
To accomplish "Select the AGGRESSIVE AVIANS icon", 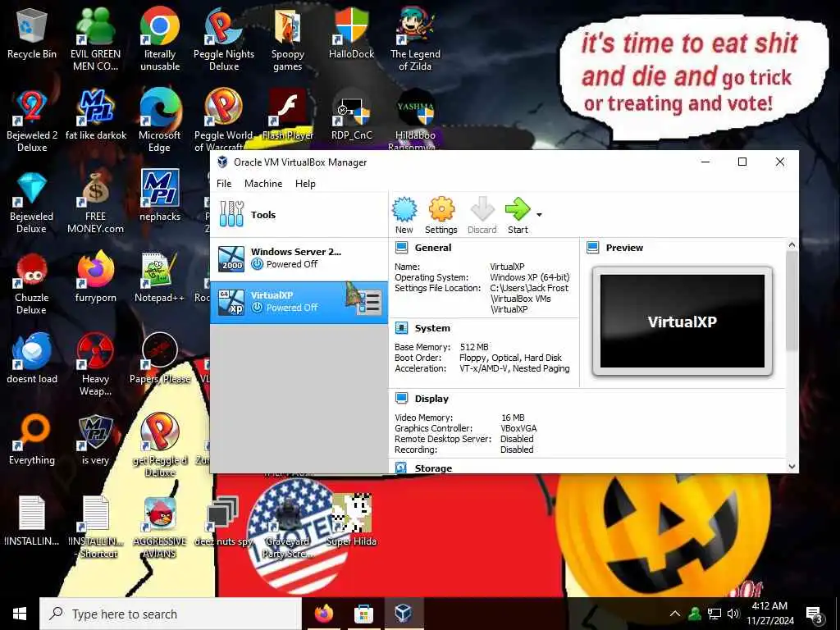I will coord(160,527).
